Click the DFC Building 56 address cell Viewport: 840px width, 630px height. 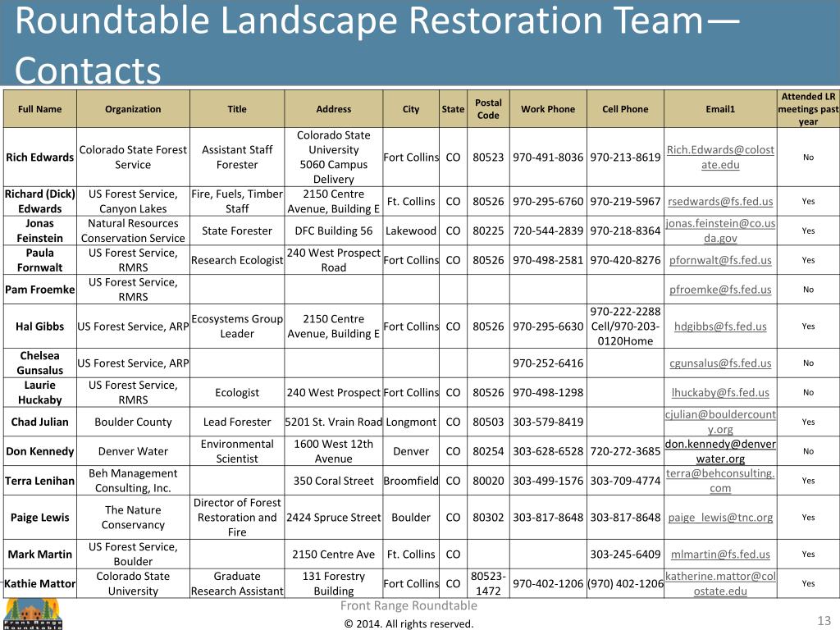(x=333, y=231)
